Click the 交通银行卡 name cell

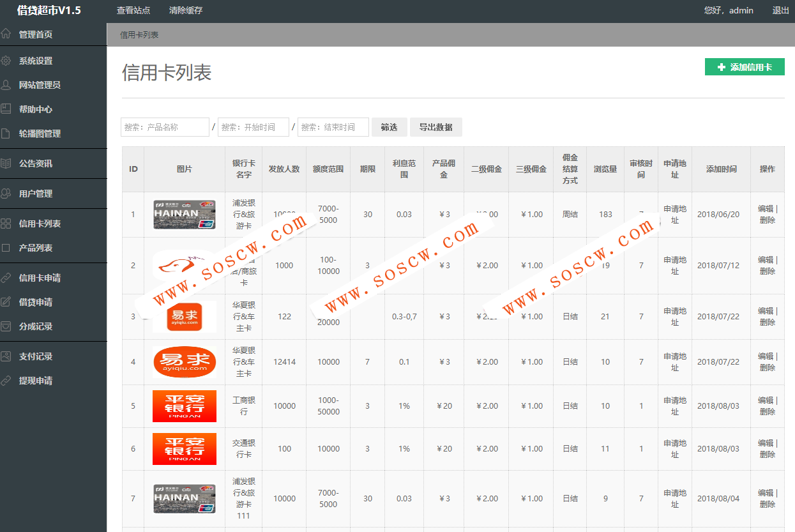(244, 449)
